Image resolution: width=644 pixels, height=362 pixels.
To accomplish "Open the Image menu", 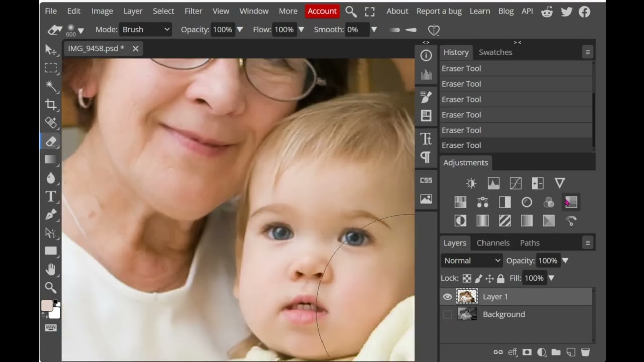I will 102,11.
